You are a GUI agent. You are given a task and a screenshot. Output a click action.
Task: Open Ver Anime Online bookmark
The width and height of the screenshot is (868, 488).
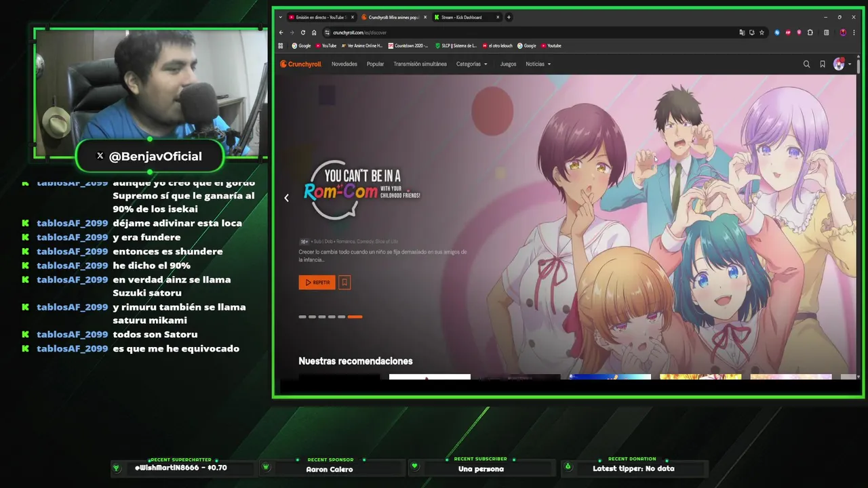[361, 46]
